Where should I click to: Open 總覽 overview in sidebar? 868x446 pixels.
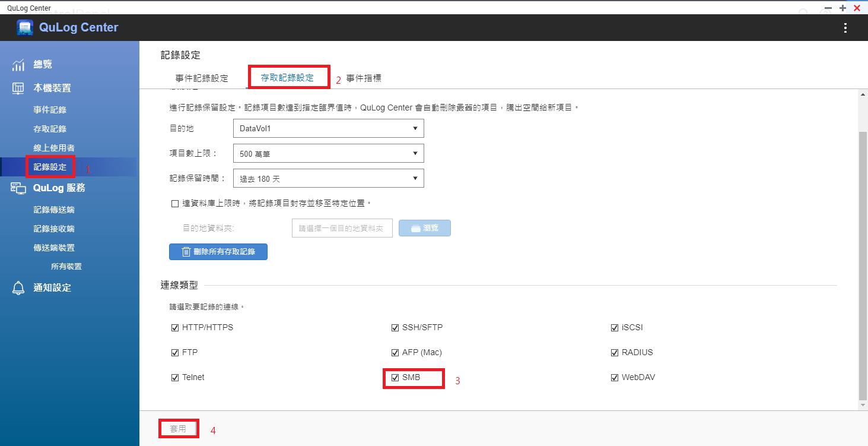(42, 64)
